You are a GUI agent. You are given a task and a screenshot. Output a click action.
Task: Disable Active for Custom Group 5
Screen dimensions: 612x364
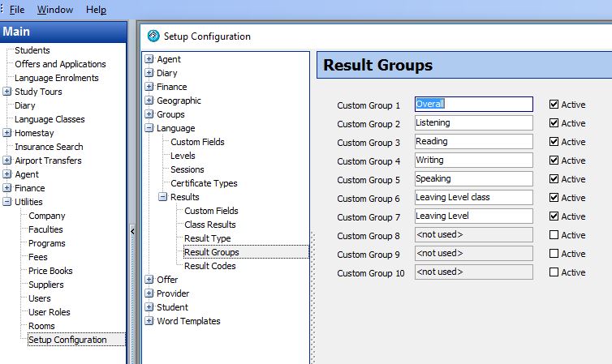click(x=554, y=179)
